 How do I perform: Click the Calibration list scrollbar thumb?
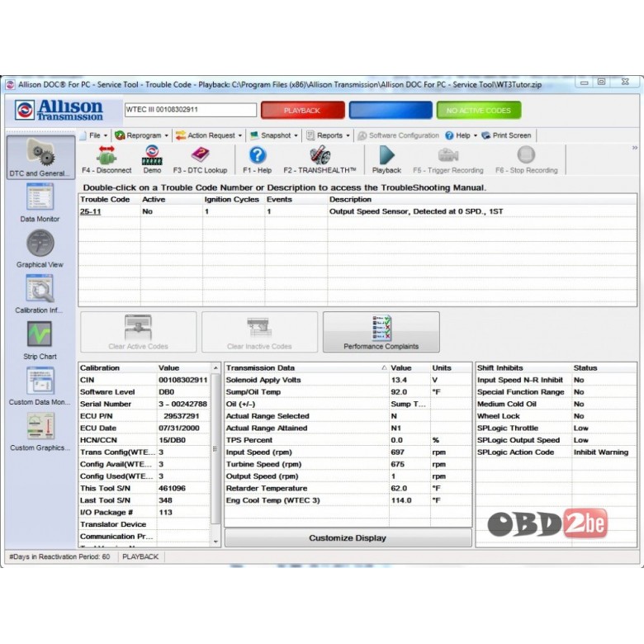tap(215, 449)
